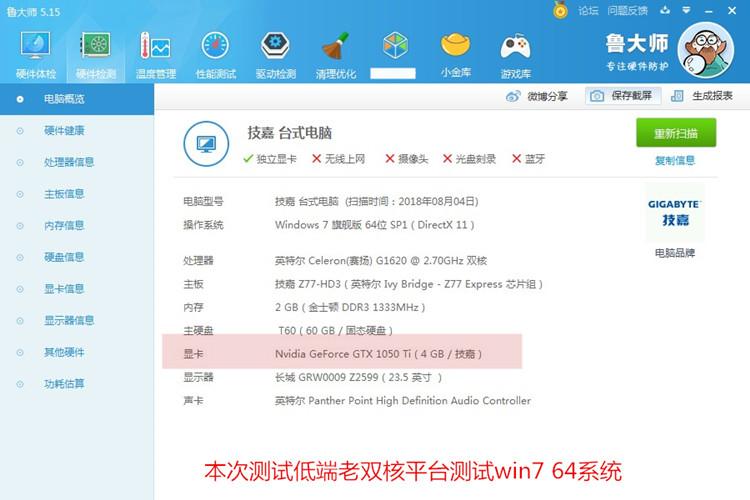This screenshot has width=750, height=500.
Task: Share via 微博分享 button
Action: (x=537, y=96)
